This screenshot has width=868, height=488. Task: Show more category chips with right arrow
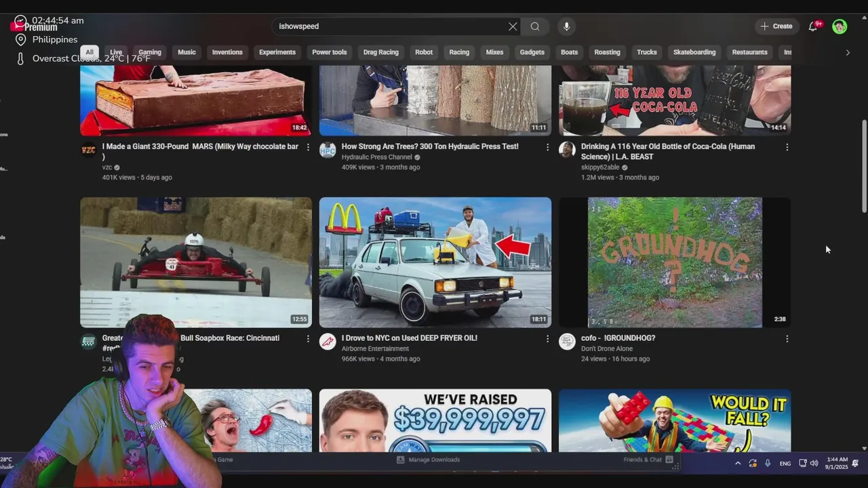847,52
